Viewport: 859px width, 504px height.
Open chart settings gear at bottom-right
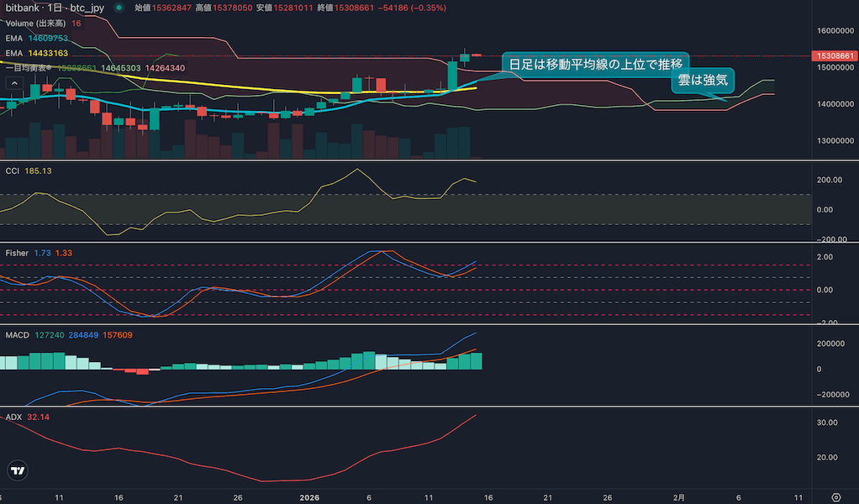835,496
